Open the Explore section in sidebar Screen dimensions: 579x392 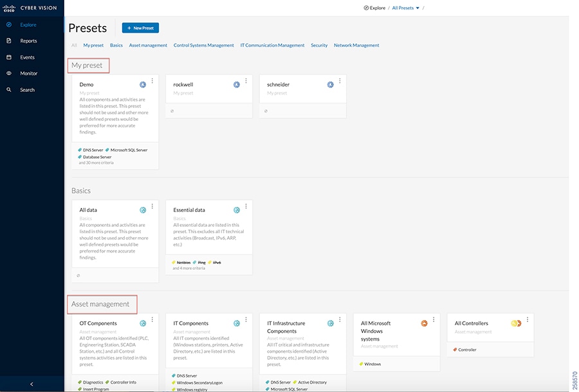point(28,24)
